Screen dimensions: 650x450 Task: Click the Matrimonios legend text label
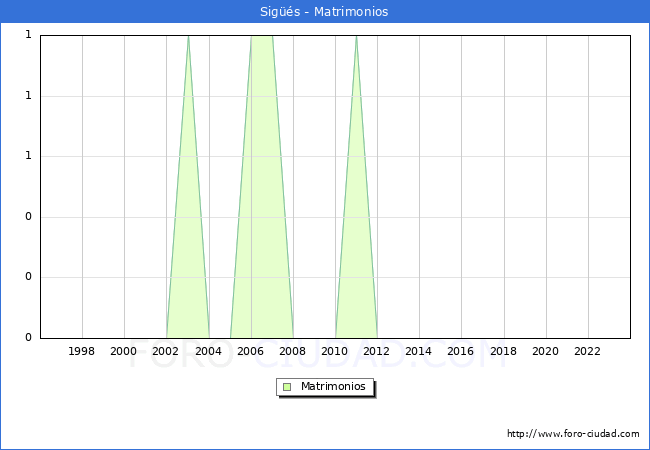coord(334,387)
